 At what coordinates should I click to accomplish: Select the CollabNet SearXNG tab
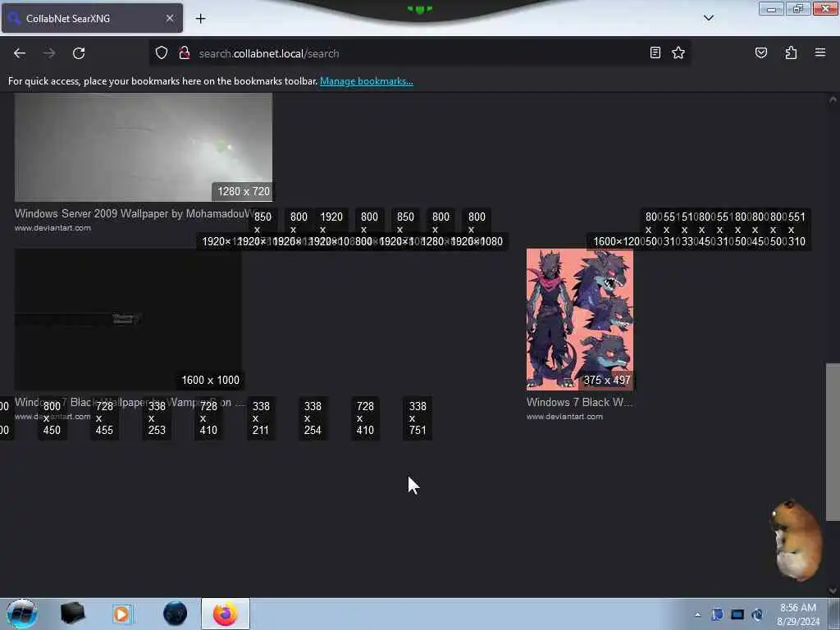(92, 18)
